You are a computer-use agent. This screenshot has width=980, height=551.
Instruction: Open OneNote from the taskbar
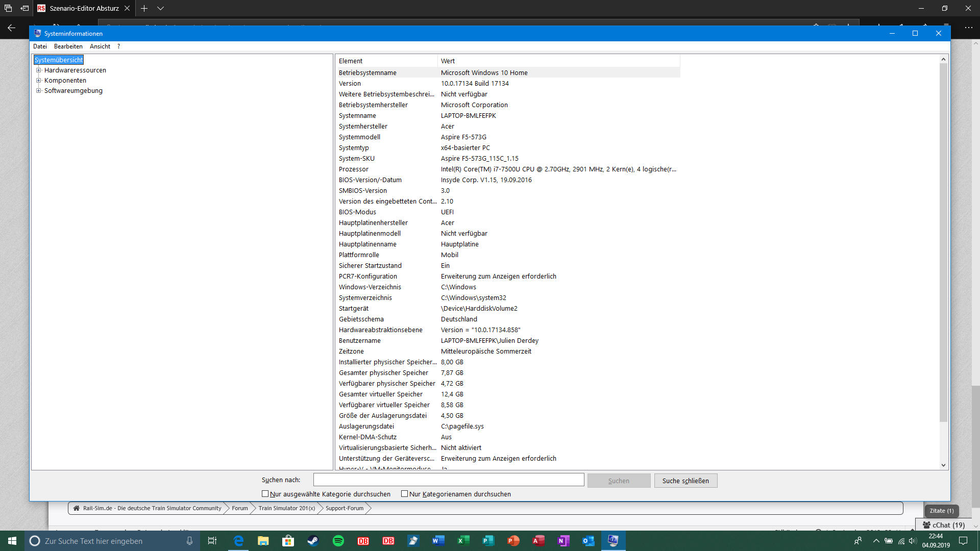(x=563, y=541)
